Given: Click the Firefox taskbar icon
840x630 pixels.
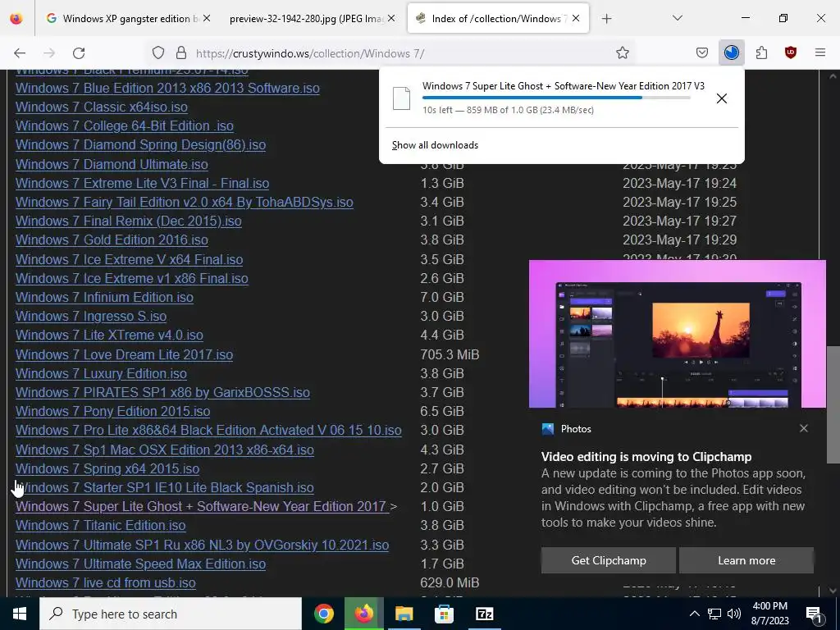Looking at the screenshot, I should click(363, 614).
